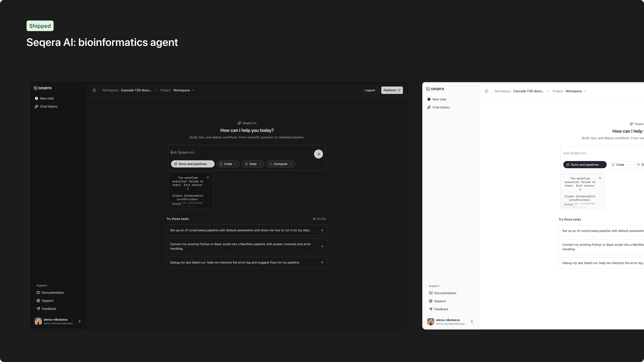Click the Seqera AI sparkle icon above greeting

click(x=239, y=123)
